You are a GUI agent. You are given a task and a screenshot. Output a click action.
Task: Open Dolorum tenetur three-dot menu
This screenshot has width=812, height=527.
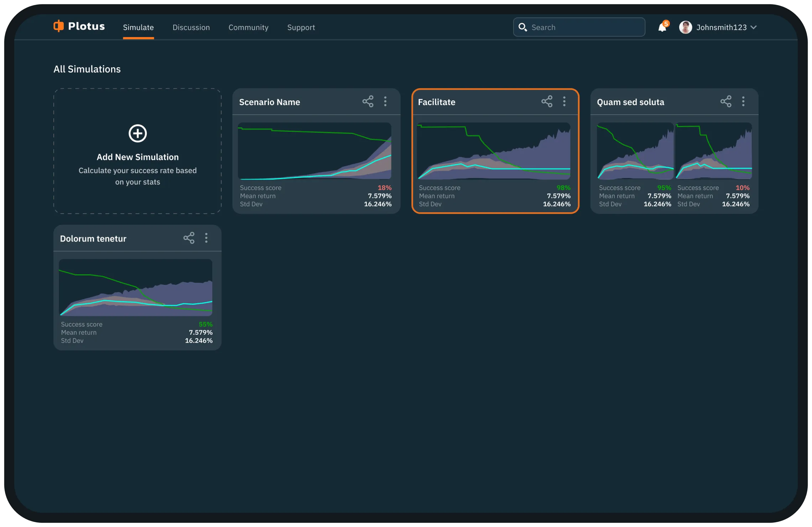pos(206,238)
